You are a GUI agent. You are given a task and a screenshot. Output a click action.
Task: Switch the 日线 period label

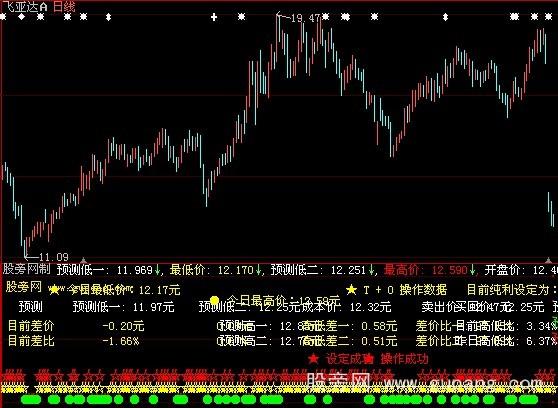64,6
